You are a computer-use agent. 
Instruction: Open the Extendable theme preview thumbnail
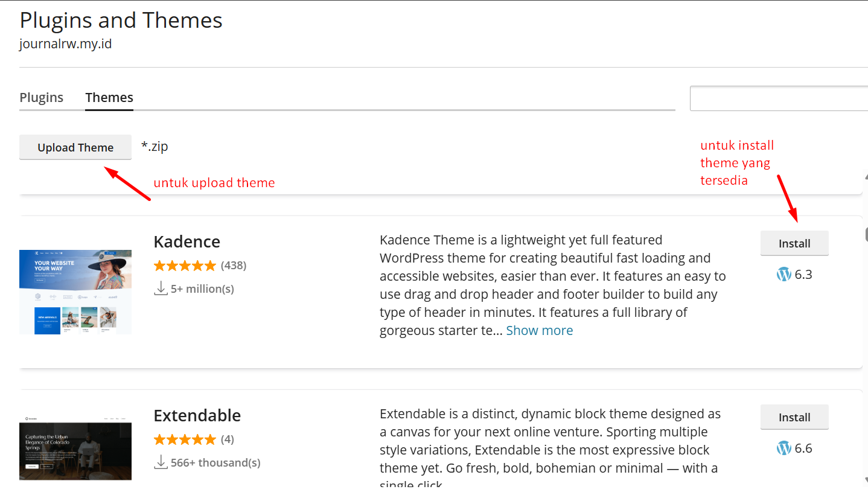pyautogui.click(x=75, y=448)
